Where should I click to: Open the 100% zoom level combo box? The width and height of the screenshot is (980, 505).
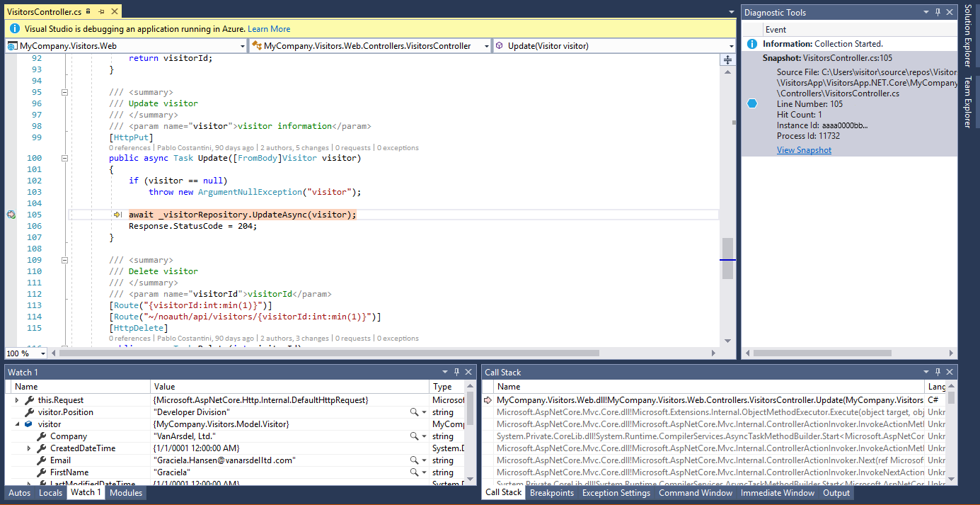[x=42, y=353]
